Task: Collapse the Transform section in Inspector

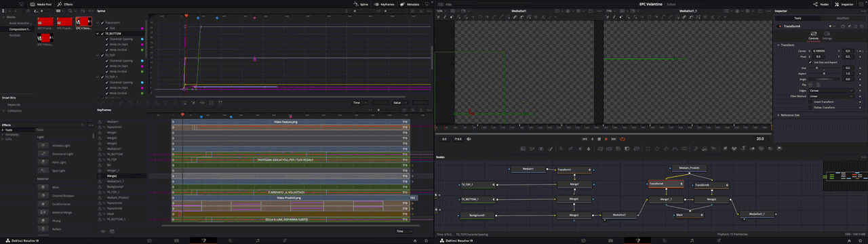Action: pos(778,45)
